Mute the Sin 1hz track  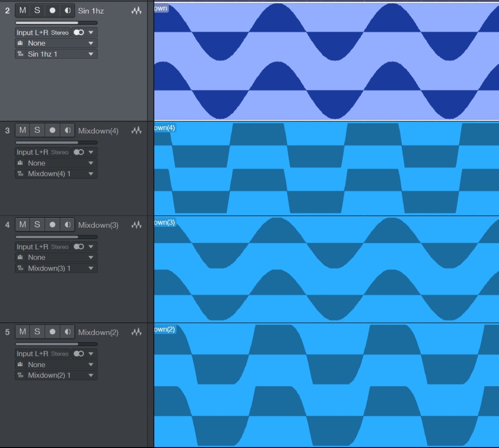point(22,10)
